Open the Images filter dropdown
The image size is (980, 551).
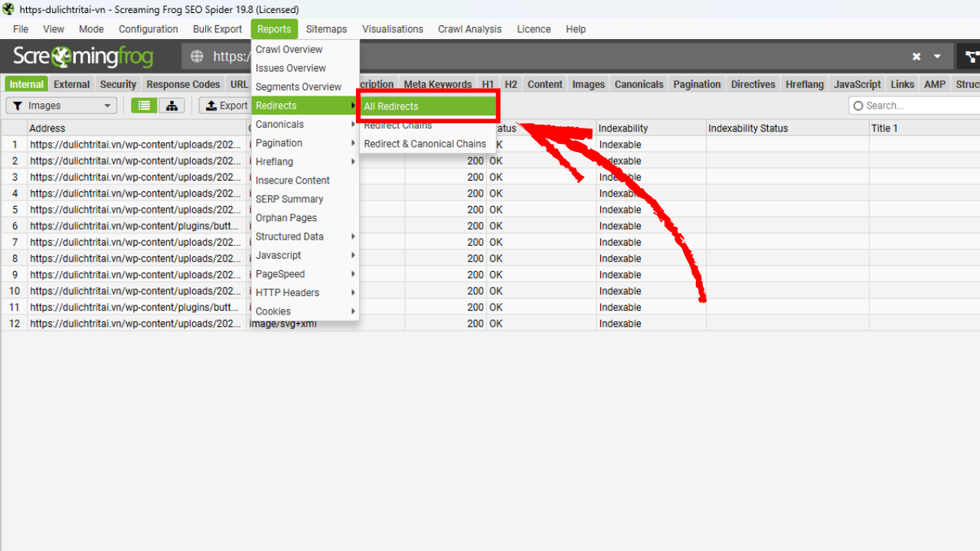(60, 106)
